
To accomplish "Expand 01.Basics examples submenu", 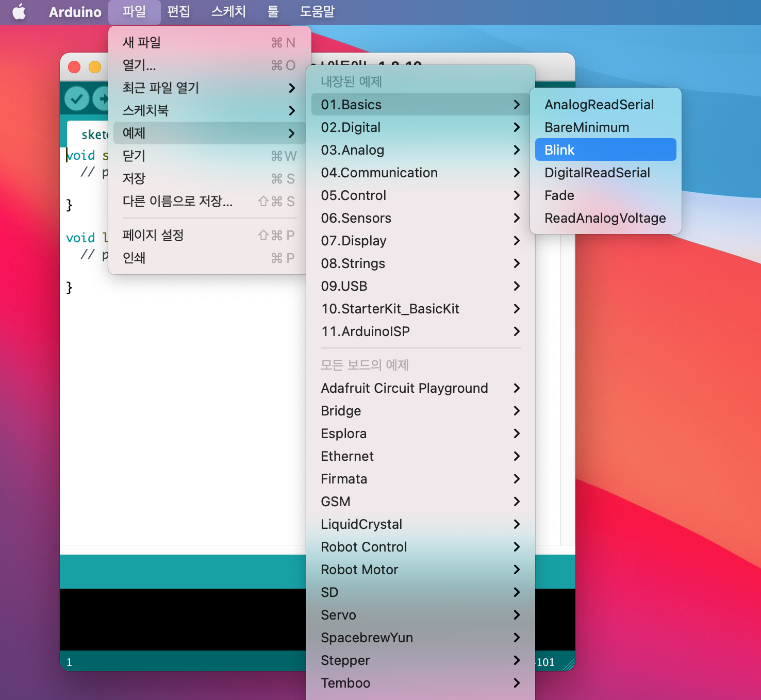I will [421, 105].
